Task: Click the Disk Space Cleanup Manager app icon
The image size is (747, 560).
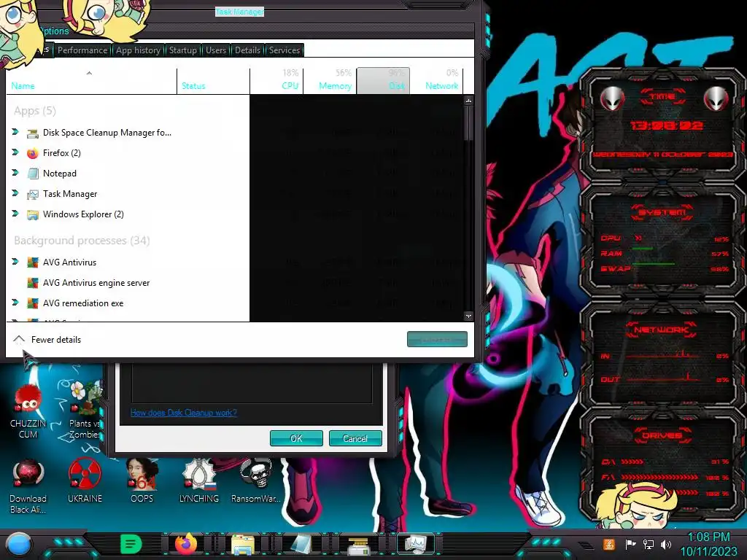Action: (x=32, y=133)
